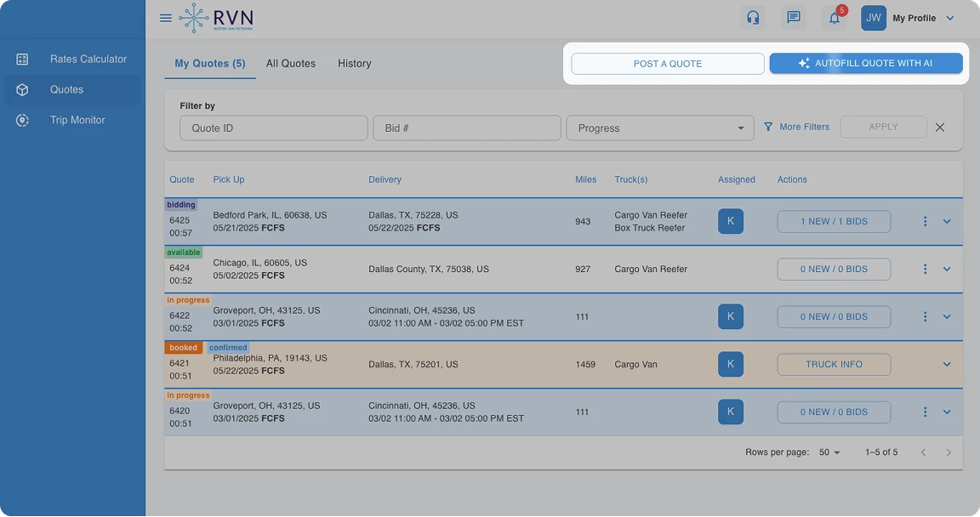The image size is (980, 517).
Task: Click the Trip Monitor sidebar icon
Action: (22, 121)
